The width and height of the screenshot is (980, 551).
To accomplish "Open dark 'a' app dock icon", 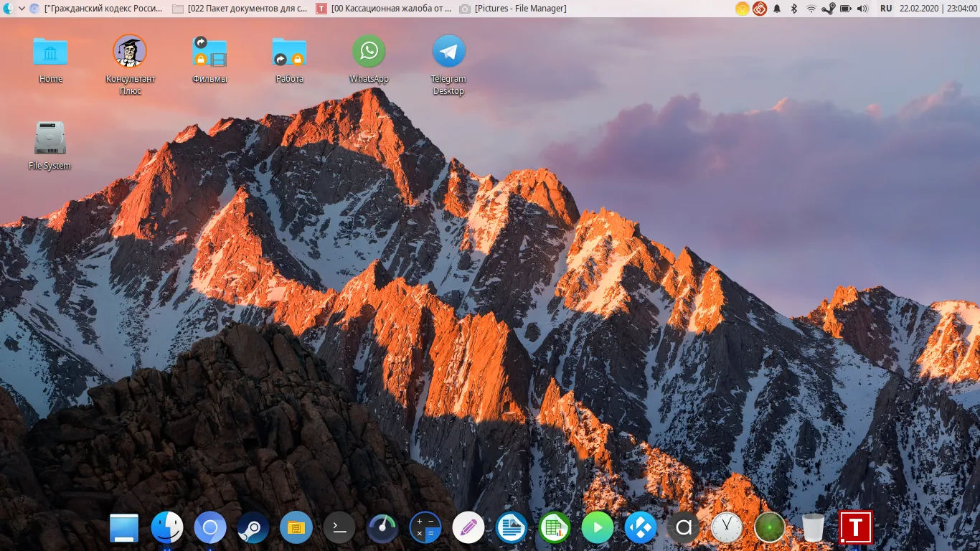I will pos(684,529).
